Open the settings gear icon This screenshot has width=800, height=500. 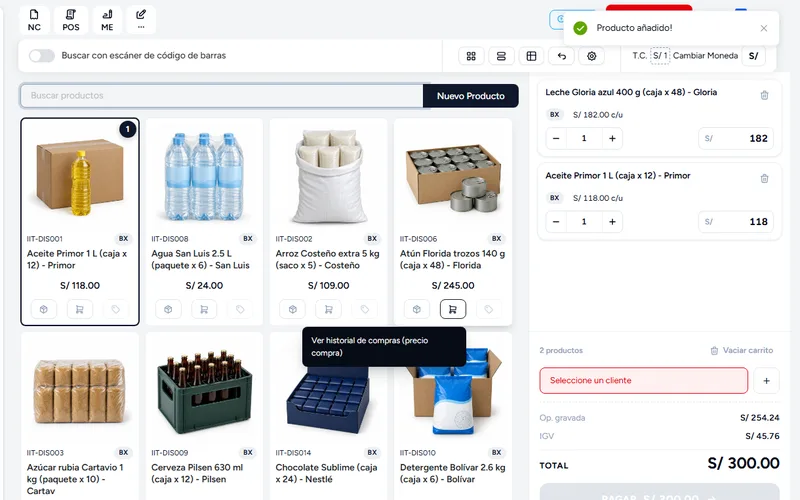click(x=591, y=56)
